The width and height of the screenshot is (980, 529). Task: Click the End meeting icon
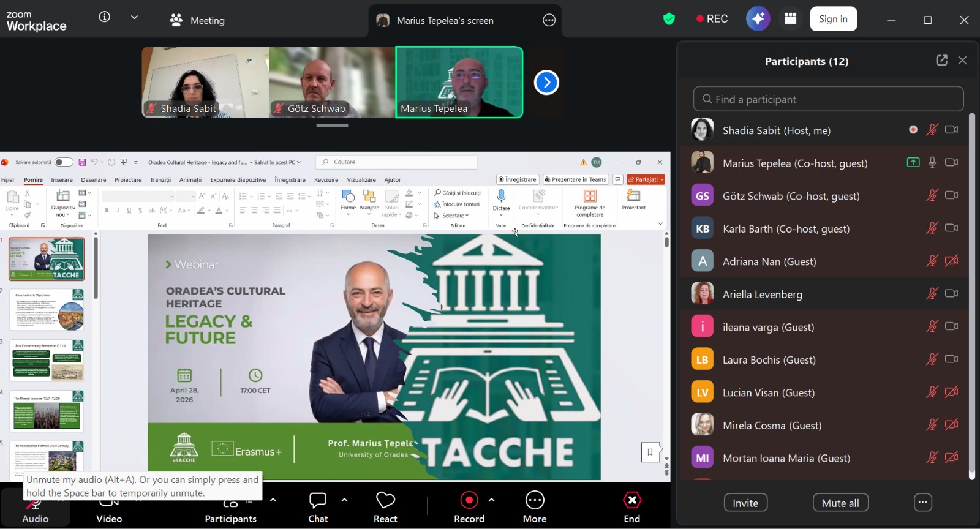(x=631, y=501)
